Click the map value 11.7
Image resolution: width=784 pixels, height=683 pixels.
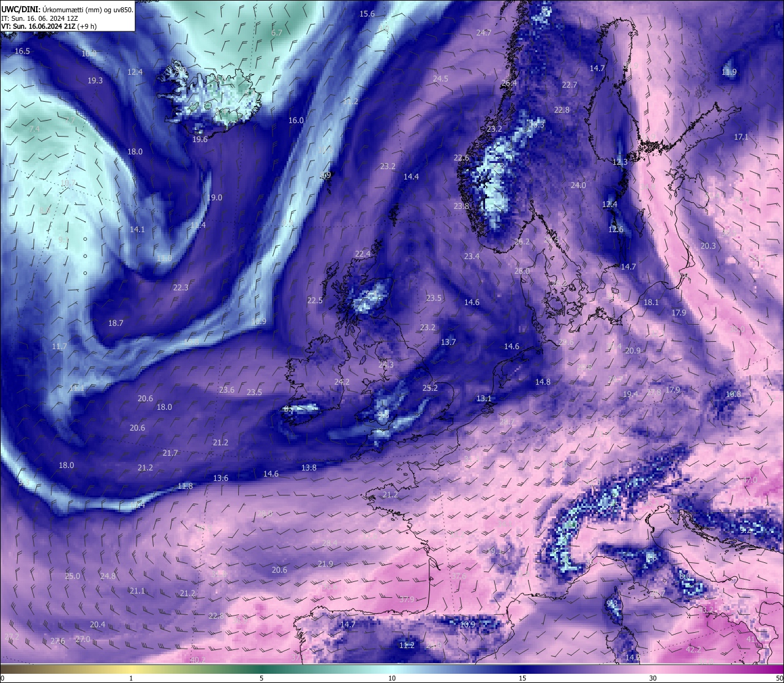pos(59,347)
